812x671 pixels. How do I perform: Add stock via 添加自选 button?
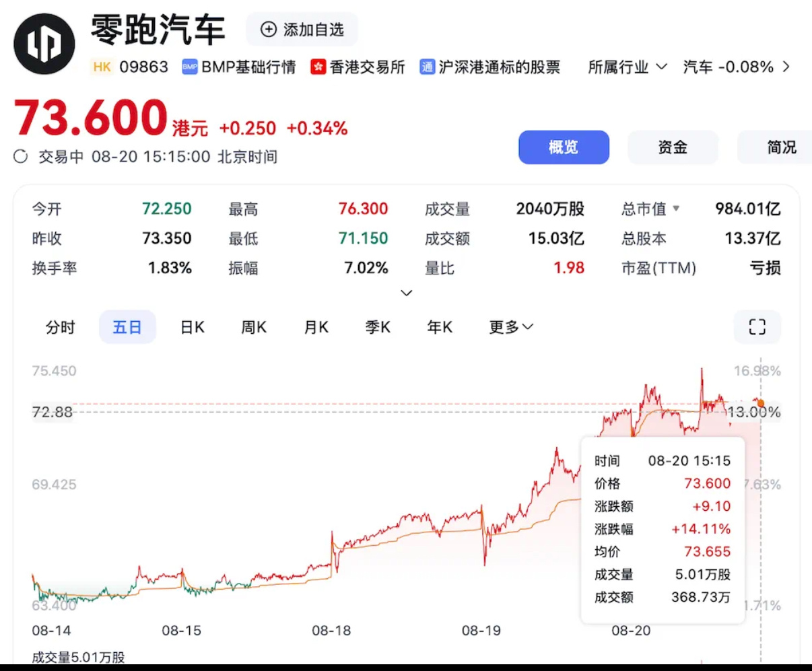302,30
